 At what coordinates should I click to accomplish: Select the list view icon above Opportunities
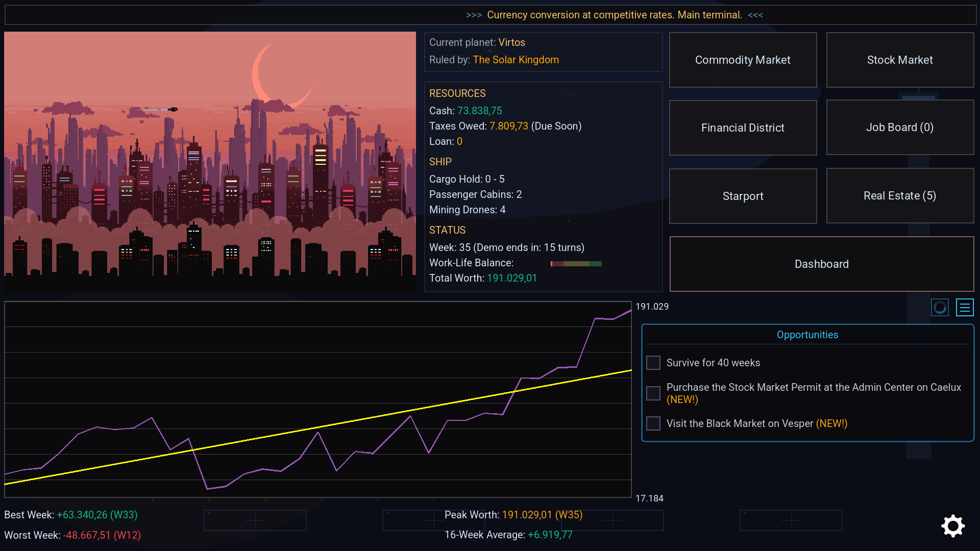(965, 308)
